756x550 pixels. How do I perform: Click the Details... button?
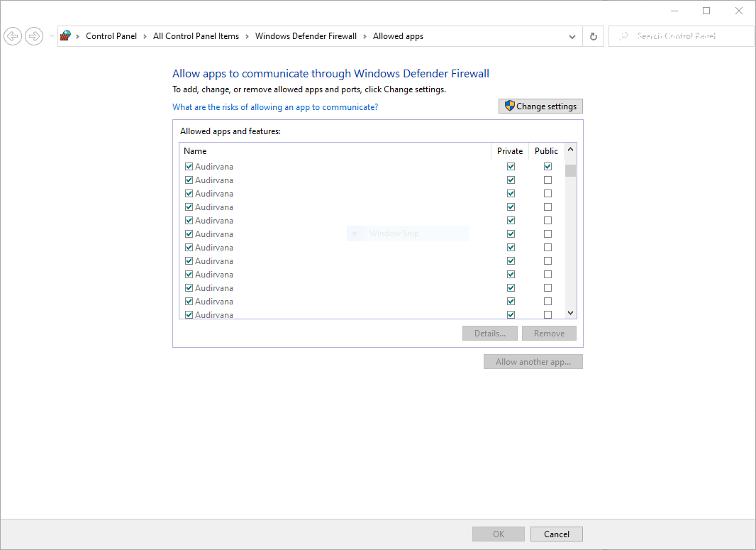point(490,334)
